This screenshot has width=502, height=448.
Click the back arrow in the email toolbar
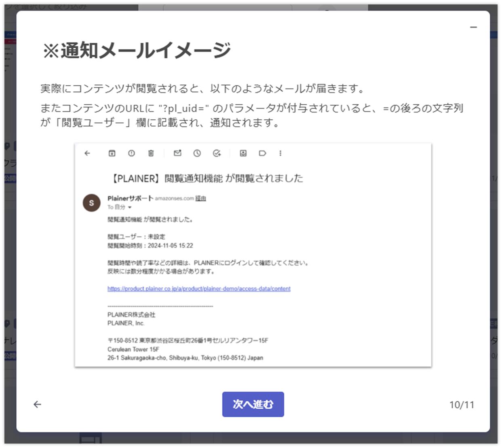(x=87, y=153)
